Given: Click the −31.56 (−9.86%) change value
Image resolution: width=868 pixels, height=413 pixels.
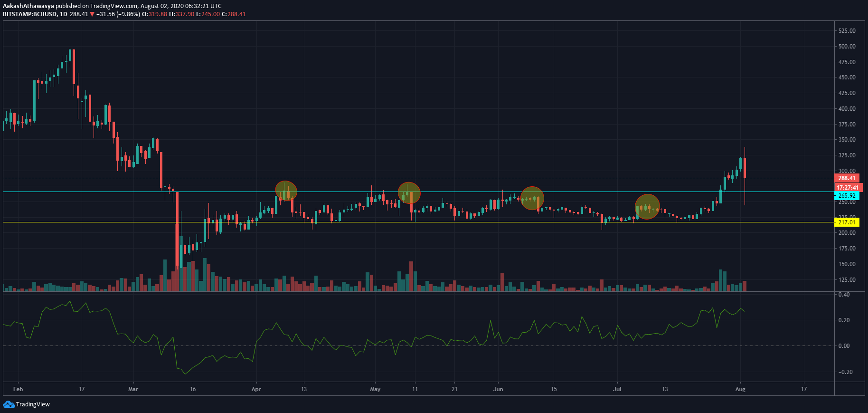Looking at the screenshot, I should click(x=118, y=14).
